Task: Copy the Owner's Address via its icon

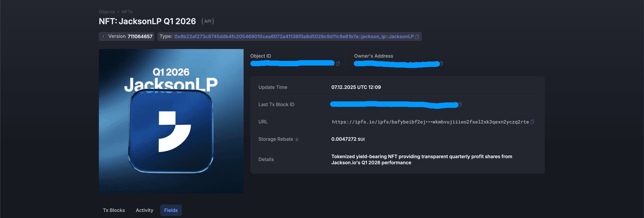Action: [441, 64]
